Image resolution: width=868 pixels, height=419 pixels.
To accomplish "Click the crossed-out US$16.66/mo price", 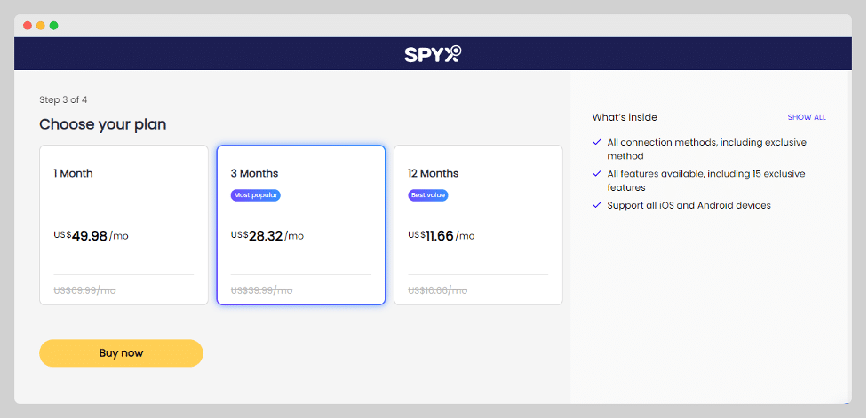I will 437,290.
